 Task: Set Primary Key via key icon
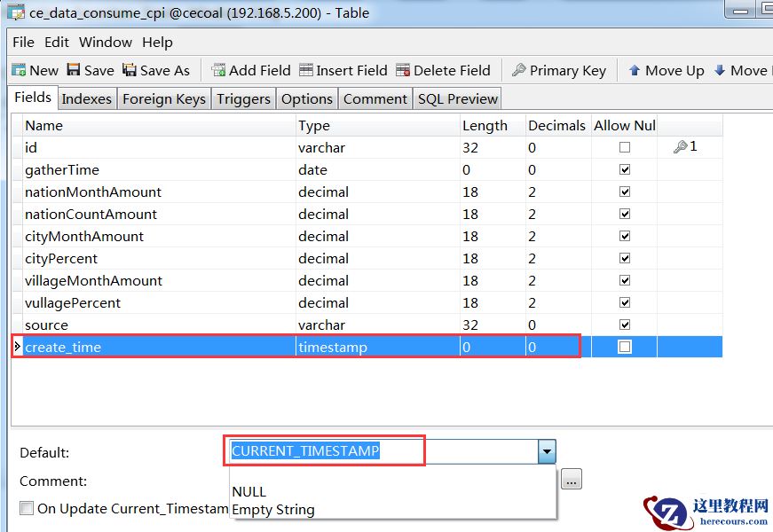pos(519,71)
